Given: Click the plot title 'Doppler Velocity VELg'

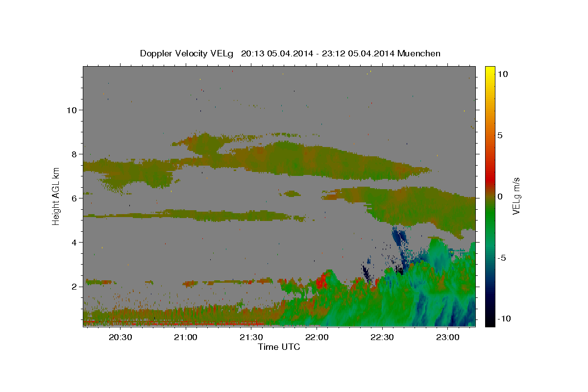Looking at the screenshot, I should click(x=188, y=53).
